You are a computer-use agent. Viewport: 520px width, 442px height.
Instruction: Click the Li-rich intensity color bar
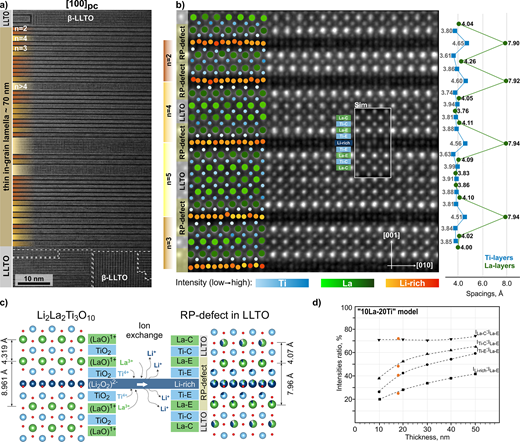pos(412,283)
